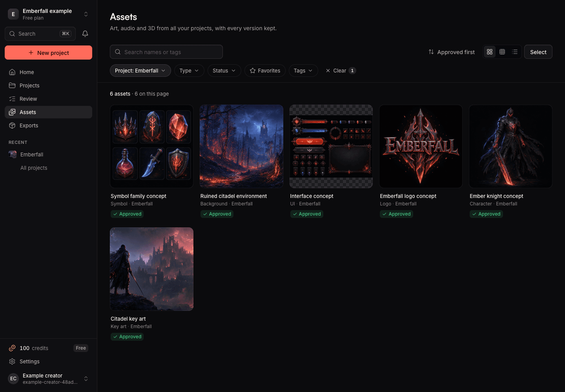Click the Ember knight concept title
This screenshot has height=392, width=565.
496,196
